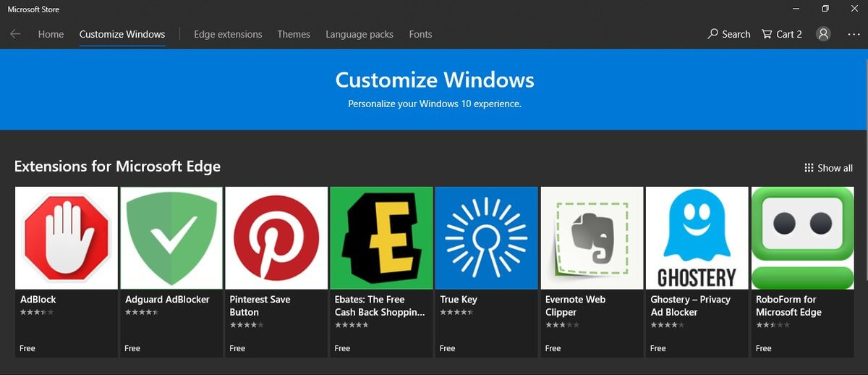Image resolution: width=868 pixels, height=375 pixels.
Task: Click the RoboForm star rating
Action: 773,325
